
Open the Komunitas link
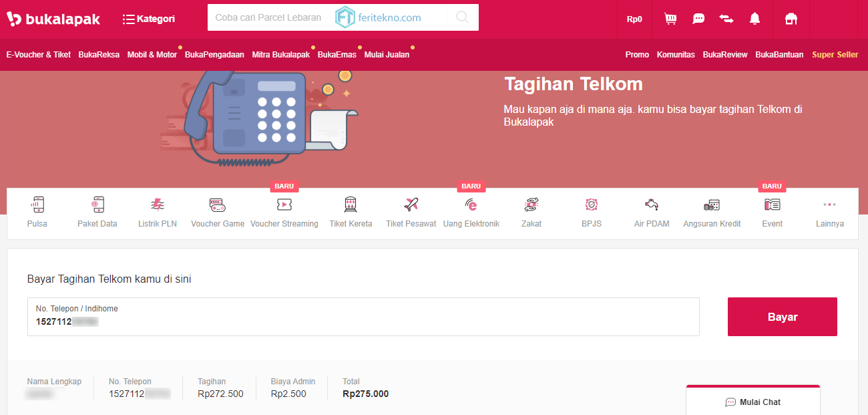pyautogui.click(x=676, y=55)
